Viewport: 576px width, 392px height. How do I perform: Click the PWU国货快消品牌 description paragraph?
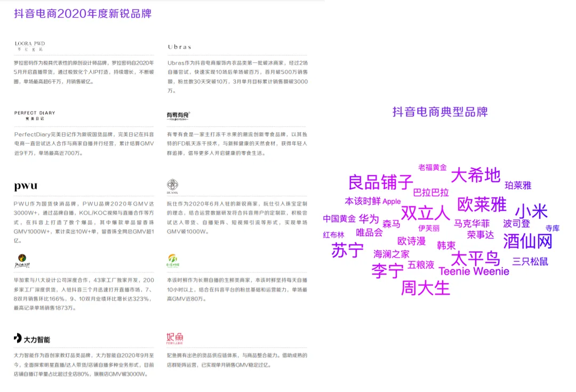click(84, 222)
